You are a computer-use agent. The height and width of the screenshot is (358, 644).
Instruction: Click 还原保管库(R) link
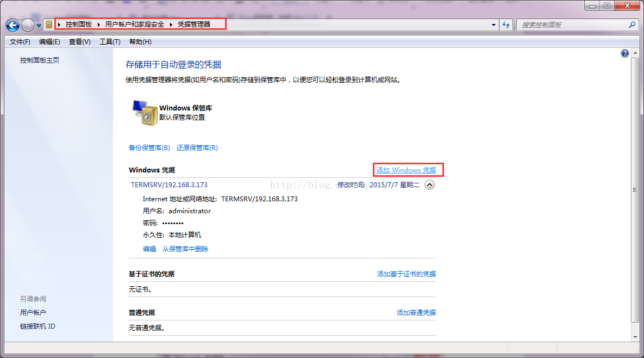197,147
